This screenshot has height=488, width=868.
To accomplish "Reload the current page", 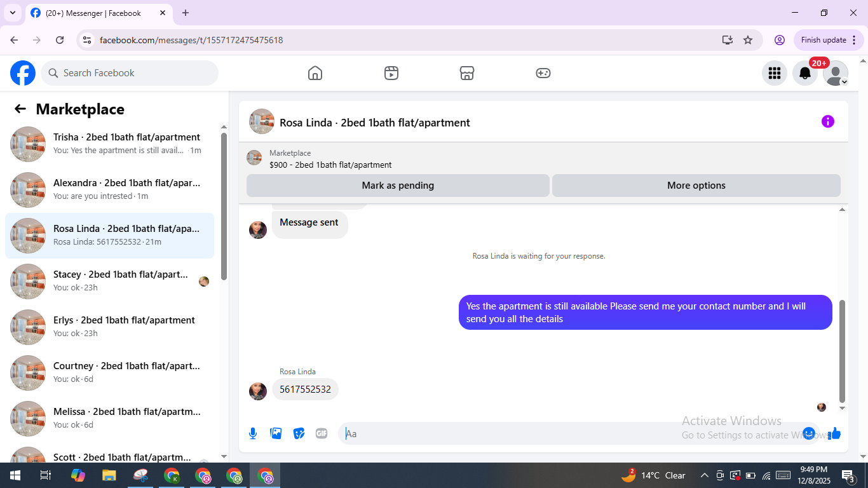I will pos(60,40).
